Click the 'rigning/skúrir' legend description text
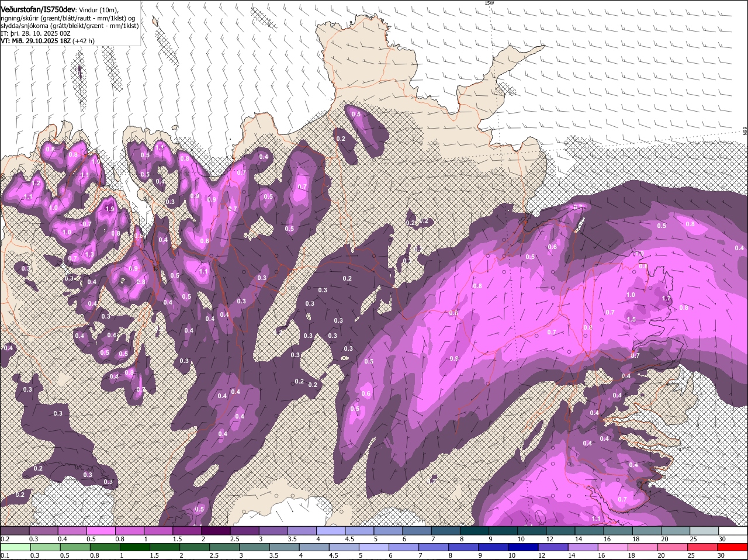This screenshot has height=560, width=748. click(x=20, y=18)
